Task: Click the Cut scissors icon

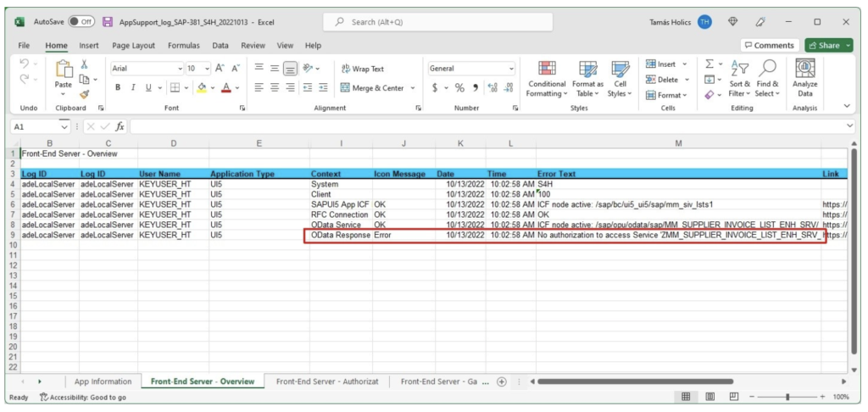Action: click(84, 64)
